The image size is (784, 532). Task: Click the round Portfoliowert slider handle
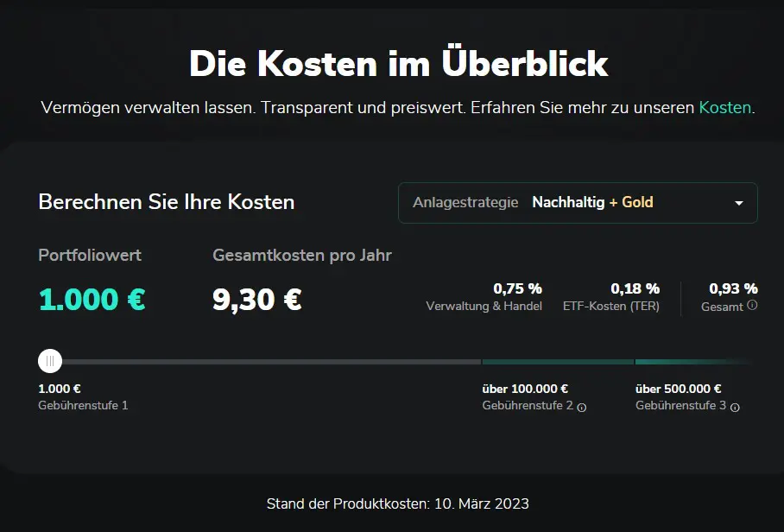pos(50,361)
